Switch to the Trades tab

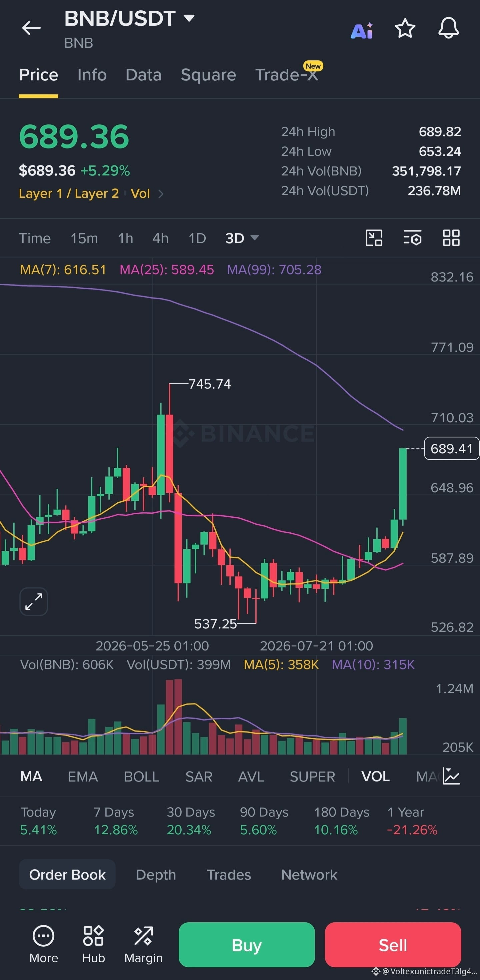click(229, 875)
